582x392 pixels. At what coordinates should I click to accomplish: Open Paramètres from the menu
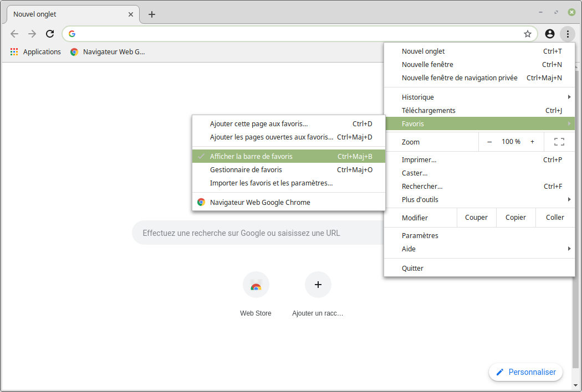pyautogui.click(x=420, y=236)
